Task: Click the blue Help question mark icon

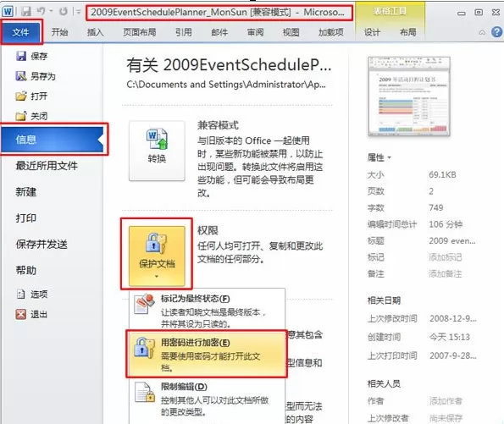Action: [497, 32]
